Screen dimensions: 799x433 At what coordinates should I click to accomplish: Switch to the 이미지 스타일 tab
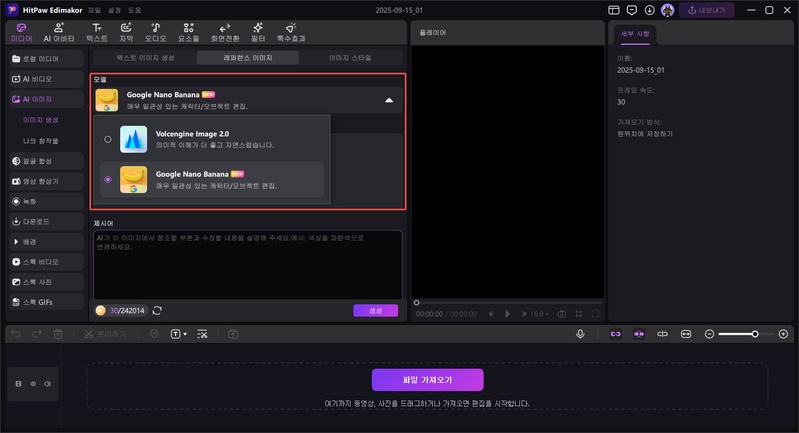coord(351,58)
